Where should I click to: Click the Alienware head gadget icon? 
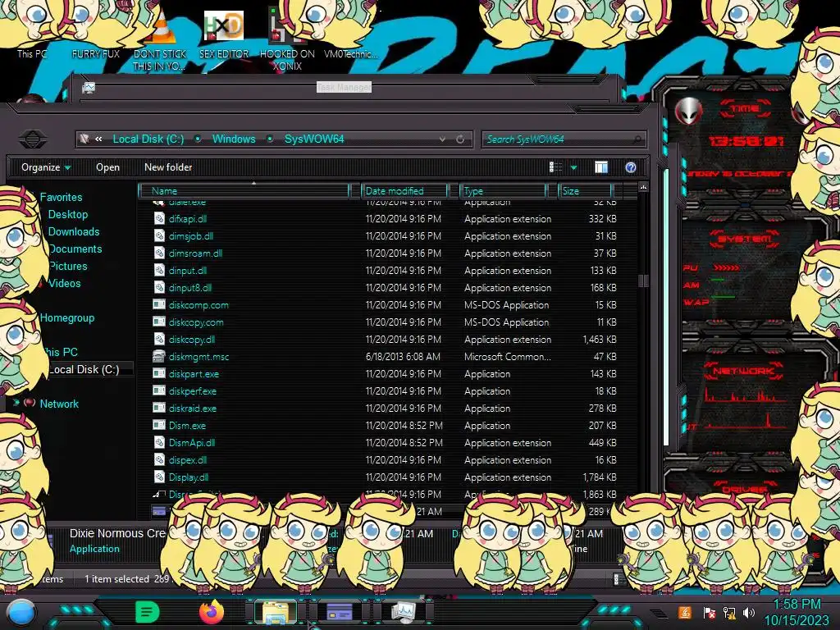coord(688,112)
